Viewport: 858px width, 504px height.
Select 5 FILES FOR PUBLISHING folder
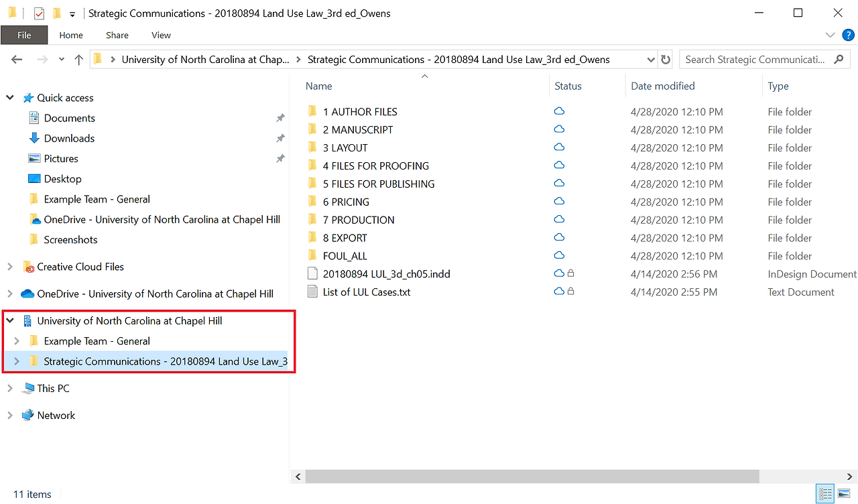[x=378, y=184]
